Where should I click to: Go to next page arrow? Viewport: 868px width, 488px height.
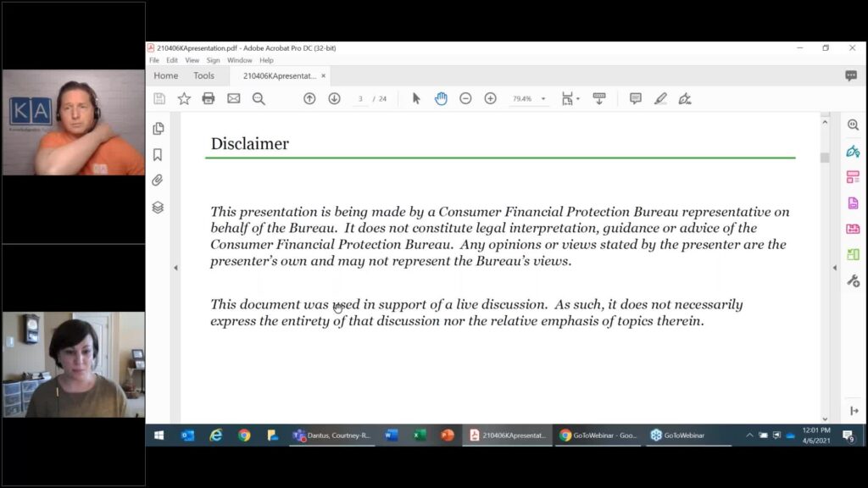tap(334, 98)
